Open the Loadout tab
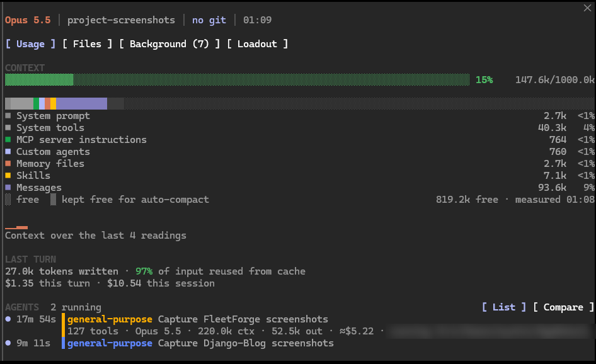Screen dimensions: 596x364 tap(257, 44)
